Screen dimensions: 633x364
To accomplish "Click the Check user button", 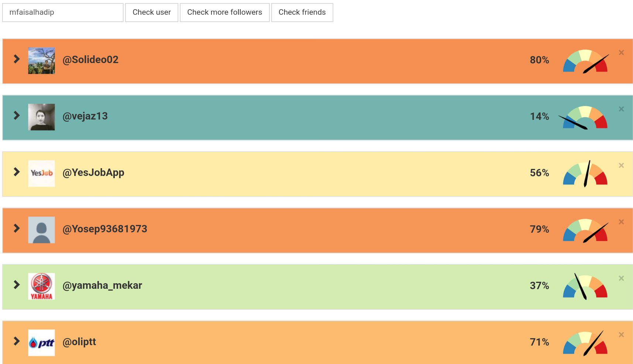I will [152, 13].
